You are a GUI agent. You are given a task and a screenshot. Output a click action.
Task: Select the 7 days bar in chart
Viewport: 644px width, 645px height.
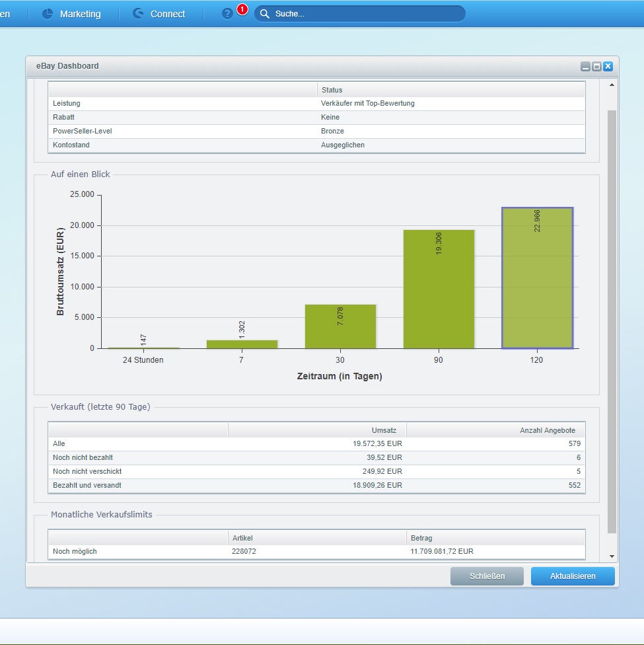coord(242,344)
